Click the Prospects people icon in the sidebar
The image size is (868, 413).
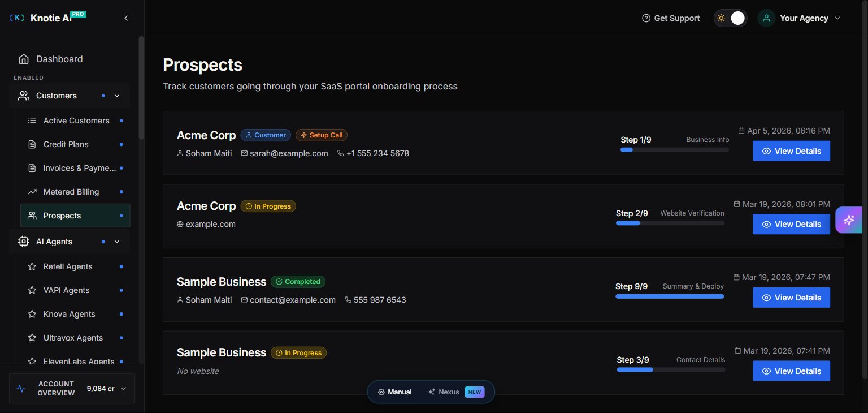(32, 216)
